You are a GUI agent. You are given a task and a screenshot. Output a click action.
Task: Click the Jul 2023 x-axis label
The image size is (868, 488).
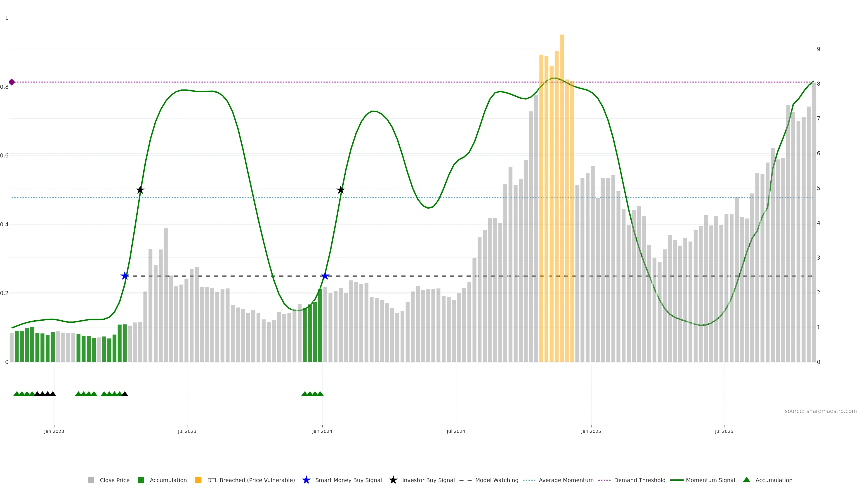pos(187,432)
